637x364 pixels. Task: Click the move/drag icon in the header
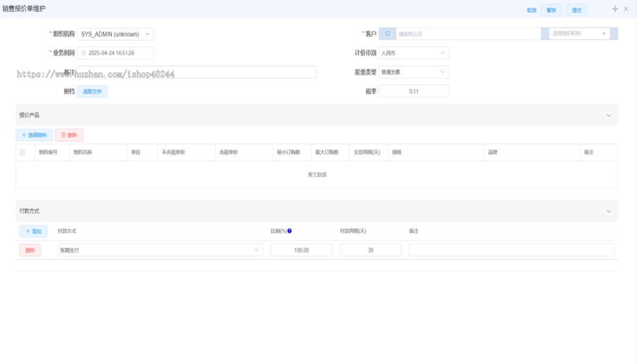pos(615,9)
